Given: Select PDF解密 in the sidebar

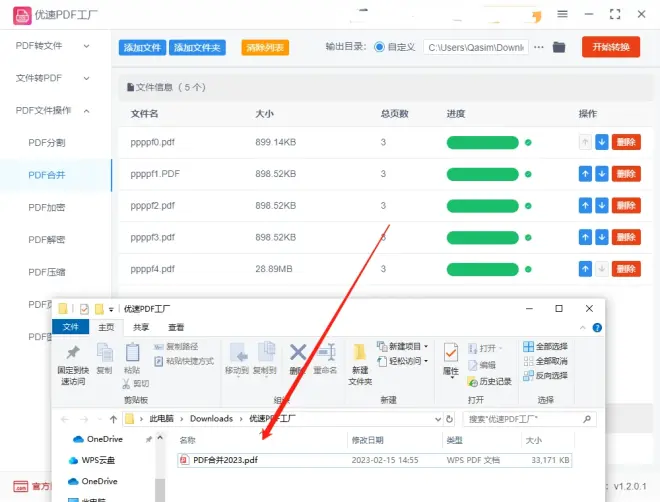Looking at the screenshot, I should pos(47,240).
